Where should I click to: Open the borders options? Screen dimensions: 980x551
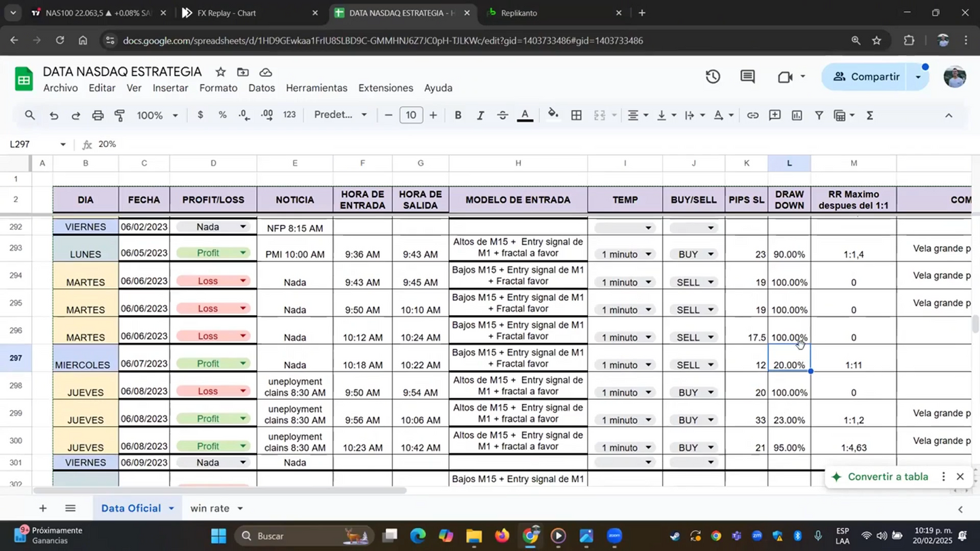point(576,115)
